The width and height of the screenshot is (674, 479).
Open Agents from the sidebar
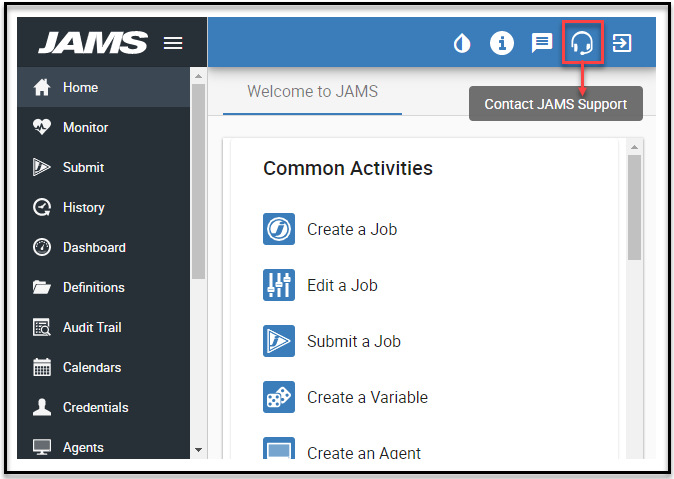(x=104, y=444)
